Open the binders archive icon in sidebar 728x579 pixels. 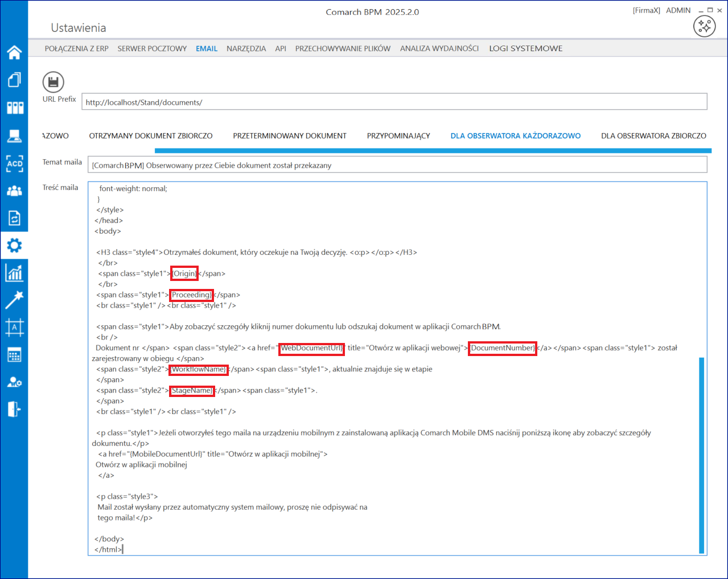coord(14,107)
